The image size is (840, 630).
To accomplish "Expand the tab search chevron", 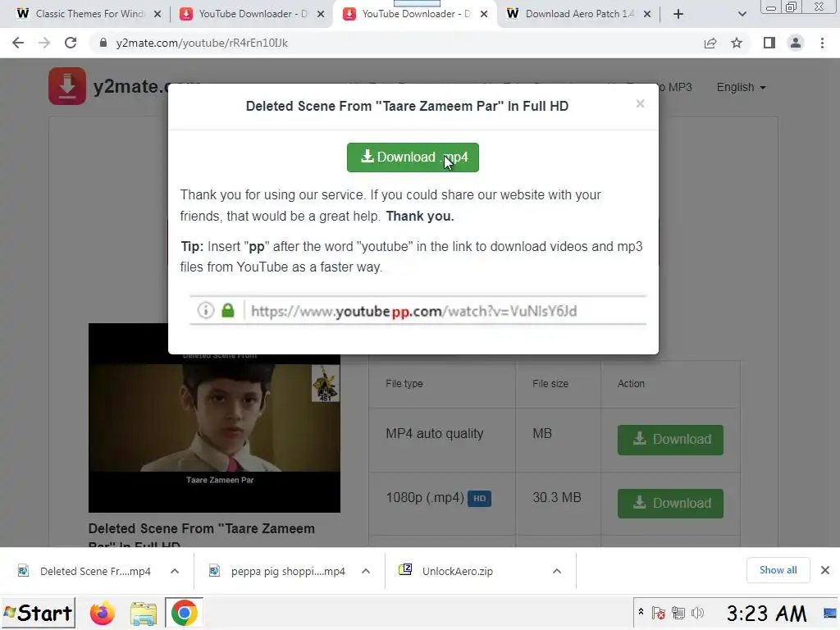I will [742, 14].
